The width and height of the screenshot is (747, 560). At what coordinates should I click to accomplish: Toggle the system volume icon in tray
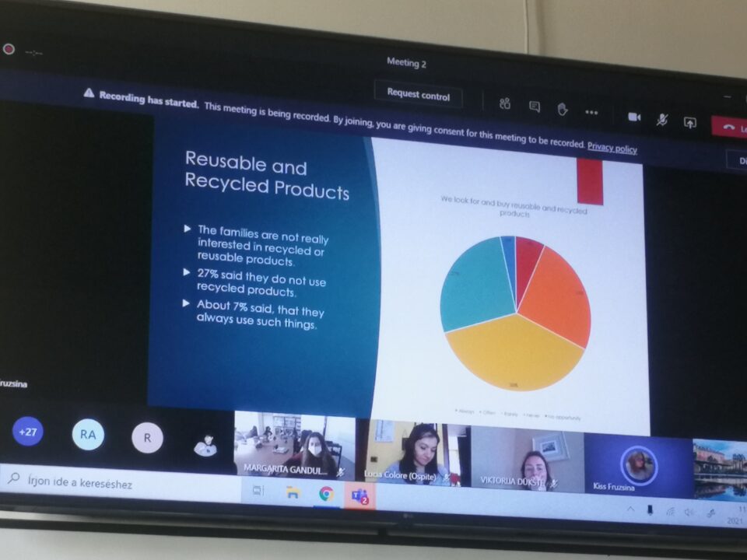[x=689, y=512]
